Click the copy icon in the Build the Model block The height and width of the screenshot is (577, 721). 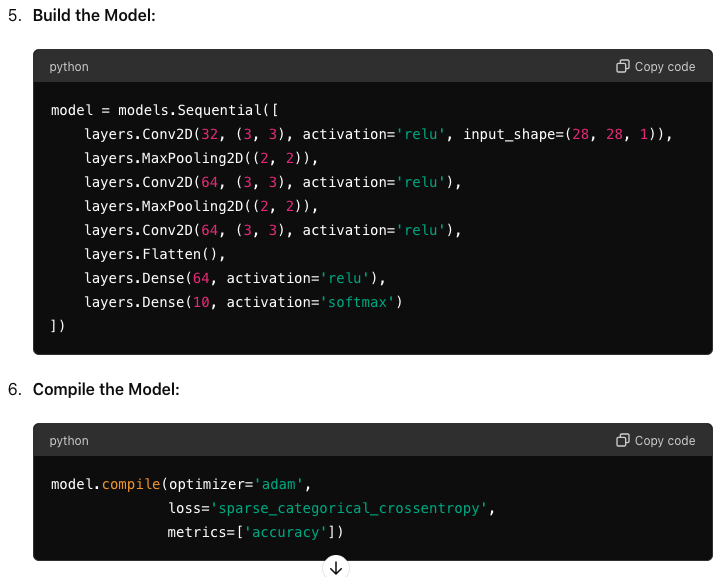pyautogui.click(x=623, y=67)
